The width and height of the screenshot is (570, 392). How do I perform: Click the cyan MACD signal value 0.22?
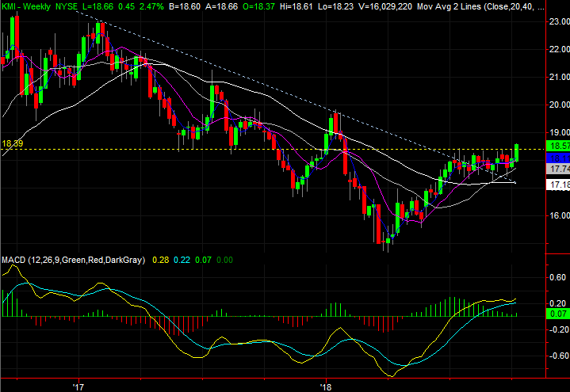point(182,260)
